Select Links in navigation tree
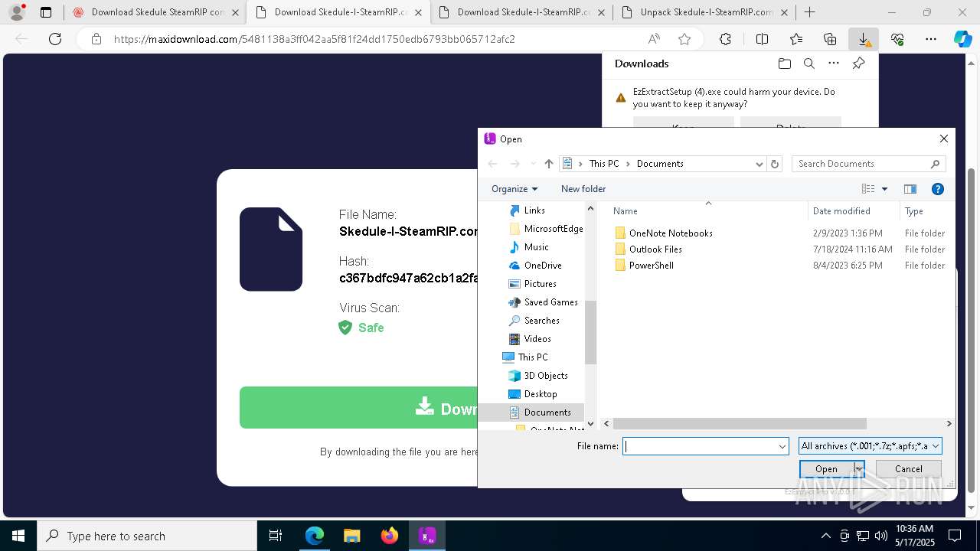 click(x=534, y=210)
